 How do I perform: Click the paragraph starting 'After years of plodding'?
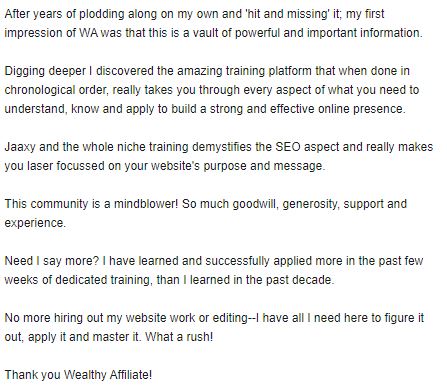pyautogui.click(x=213, y=23)
